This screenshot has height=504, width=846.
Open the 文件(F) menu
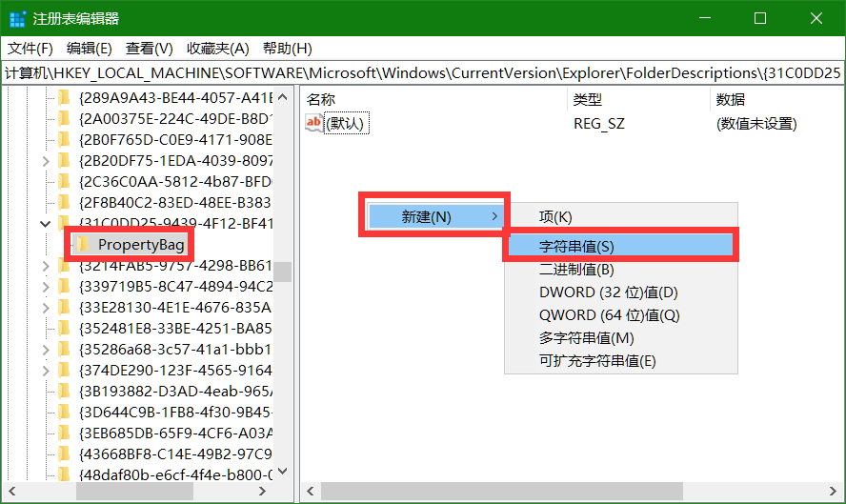pos(30,49)
